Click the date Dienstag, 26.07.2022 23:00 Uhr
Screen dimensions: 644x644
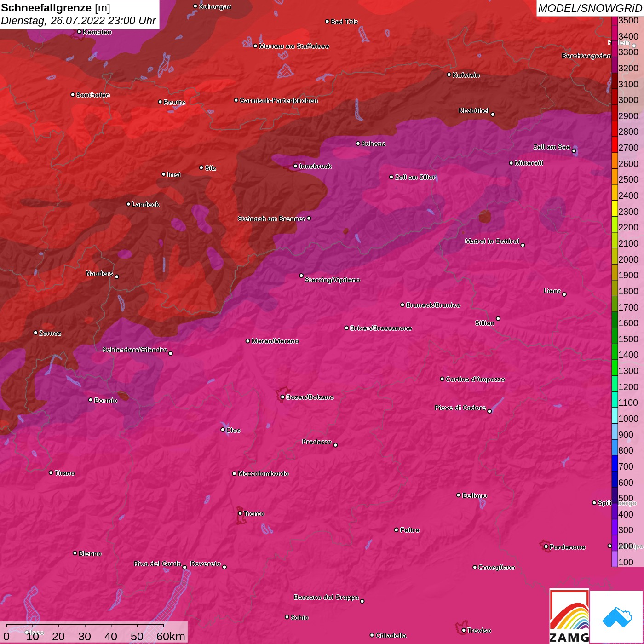[x=79, y=21]
